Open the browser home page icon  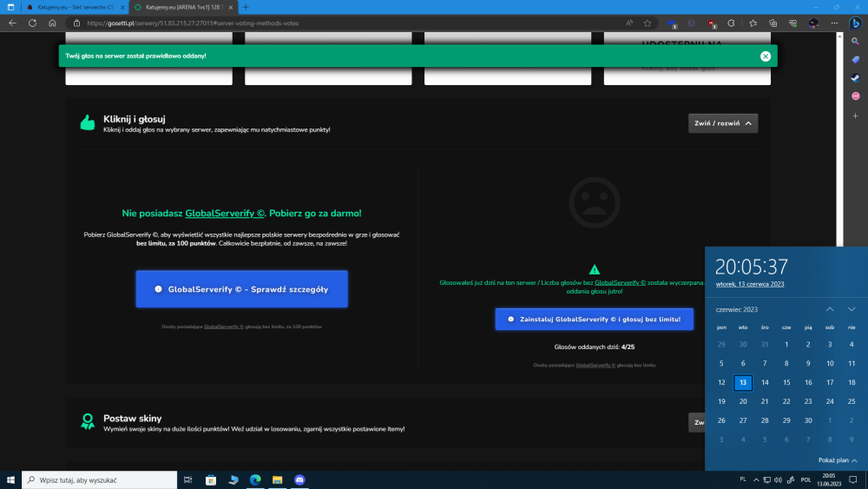pos(52,23)
